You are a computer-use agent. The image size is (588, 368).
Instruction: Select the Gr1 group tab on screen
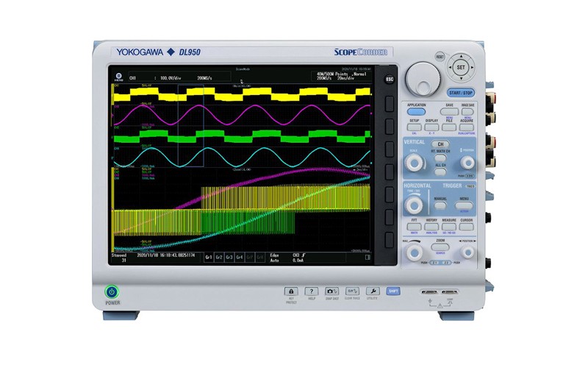pos(209,257)
